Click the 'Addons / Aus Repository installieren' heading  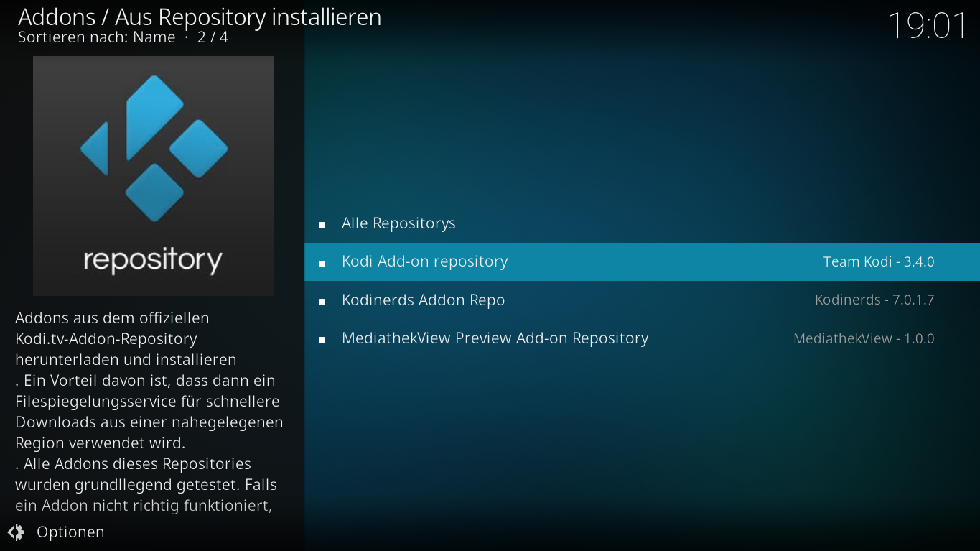pos(200,17)
